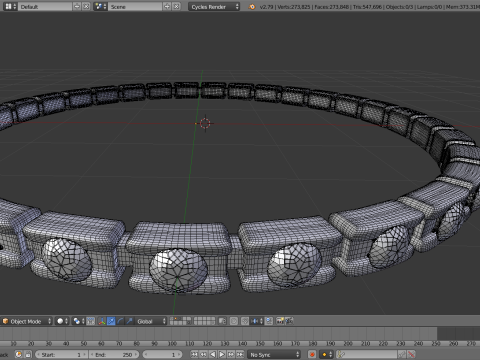Screen dimensions: 480x360
Task: Jump to previous keyframe
Action: pos(203,354)
